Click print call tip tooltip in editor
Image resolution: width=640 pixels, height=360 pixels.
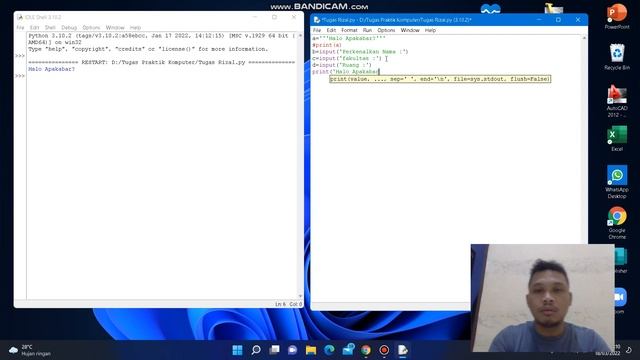click(440, 79)
